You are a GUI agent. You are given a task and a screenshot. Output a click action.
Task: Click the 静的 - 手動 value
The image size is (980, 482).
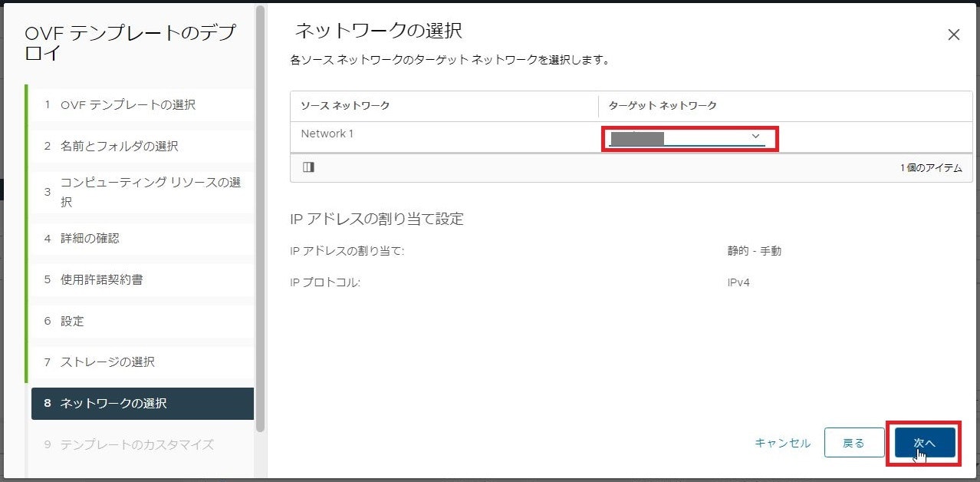[755, 251]
